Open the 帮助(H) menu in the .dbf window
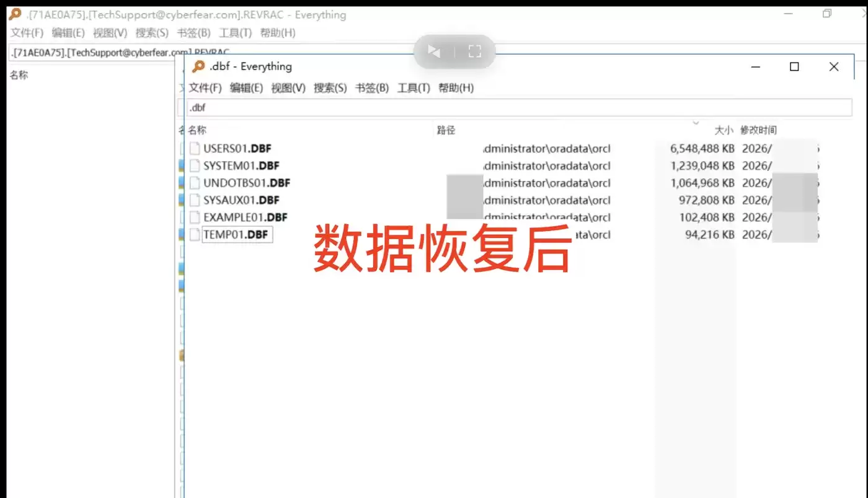 pos(456,88)
